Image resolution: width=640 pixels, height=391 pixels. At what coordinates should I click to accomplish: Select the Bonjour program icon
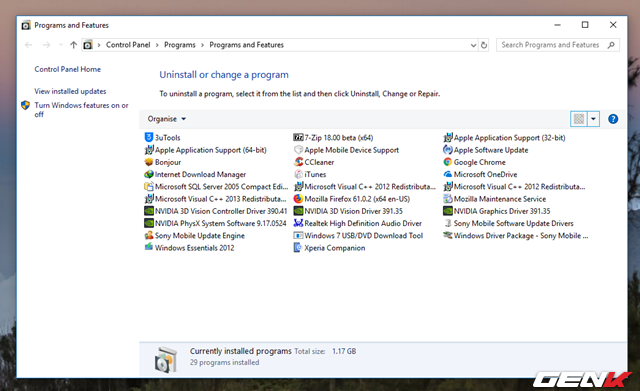[149, 162]
